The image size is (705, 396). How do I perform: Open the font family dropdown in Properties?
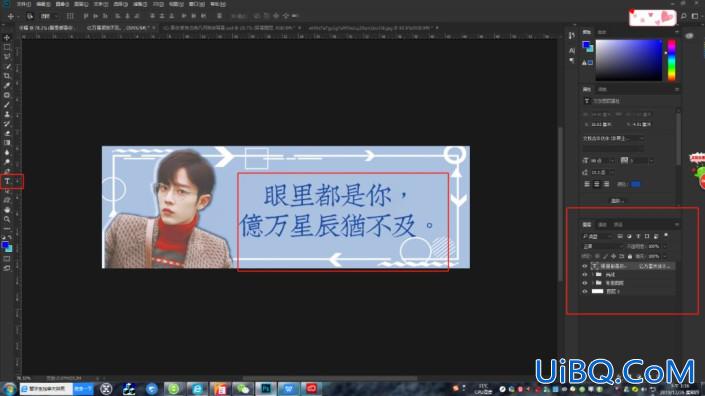614,138
